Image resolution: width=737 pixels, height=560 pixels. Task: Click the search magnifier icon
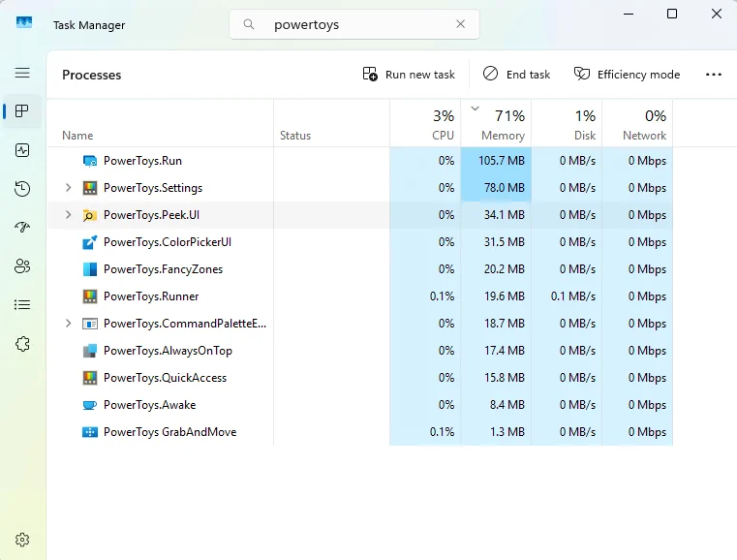(249, 24)
